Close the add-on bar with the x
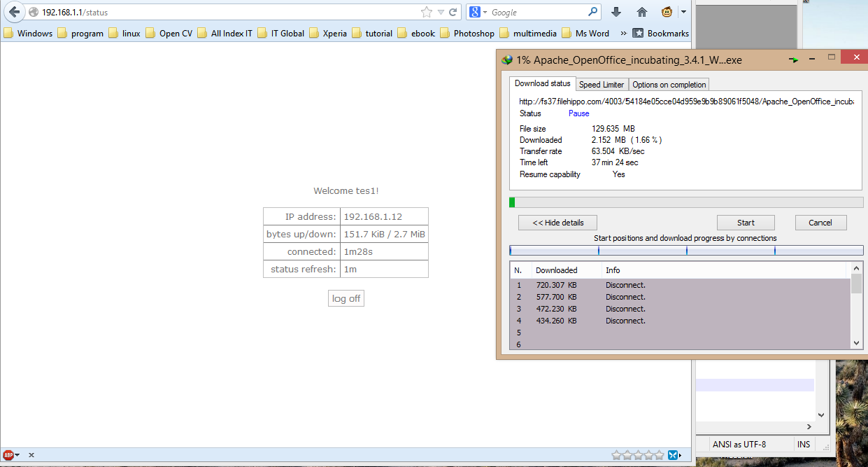 31,455
